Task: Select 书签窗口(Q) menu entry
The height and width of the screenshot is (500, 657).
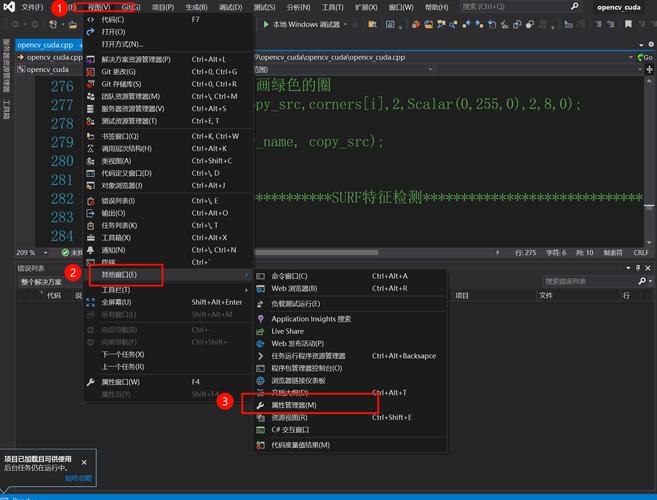Action: (168, 136)
